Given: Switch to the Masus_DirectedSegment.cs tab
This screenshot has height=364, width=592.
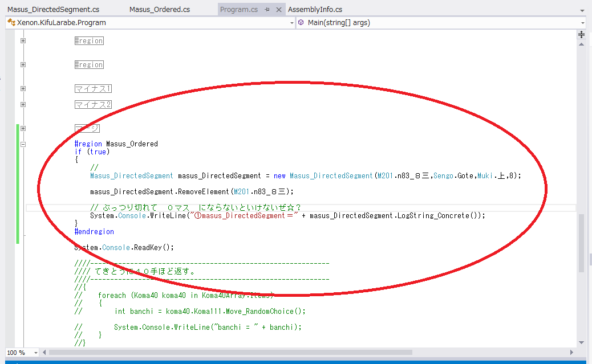Looking at the screenshot, I should [x=53, y=10].
